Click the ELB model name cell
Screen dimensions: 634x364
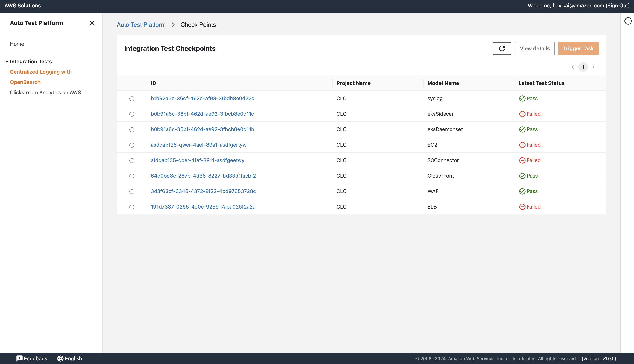(432, 207)
